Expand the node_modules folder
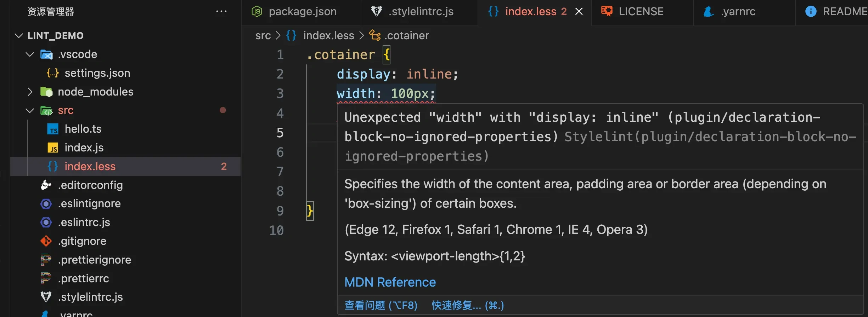 pyautogui.click(x=30, y=92)
